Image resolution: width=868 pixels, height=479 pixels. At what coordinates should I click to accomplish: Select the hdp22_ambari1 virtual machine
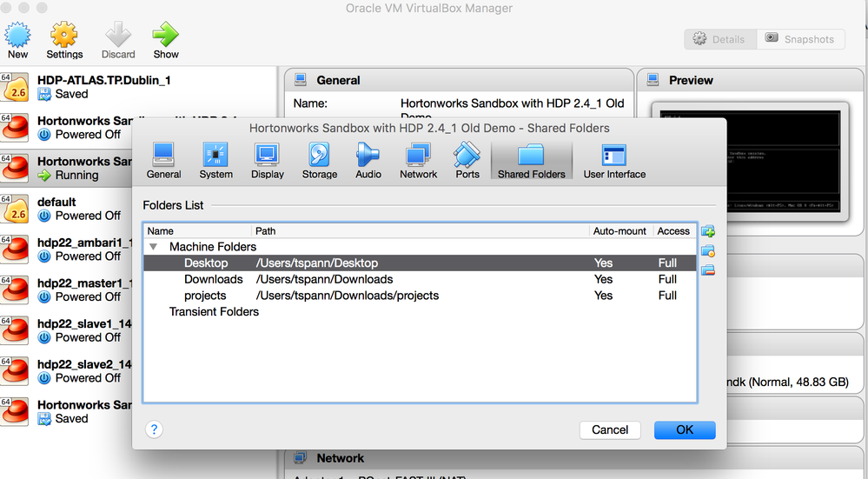(66, 249)
